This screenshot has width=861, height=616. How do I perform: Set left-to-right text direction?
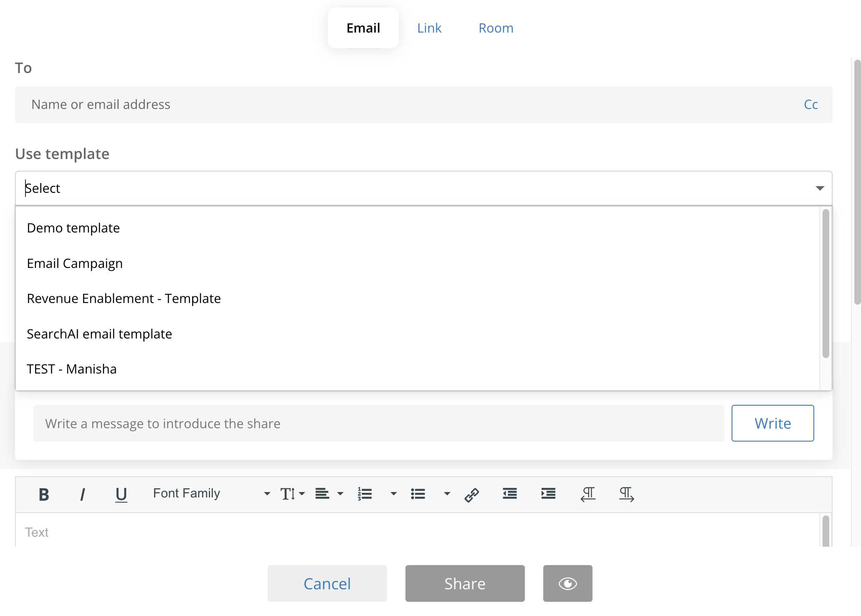[x=626, y=494]
